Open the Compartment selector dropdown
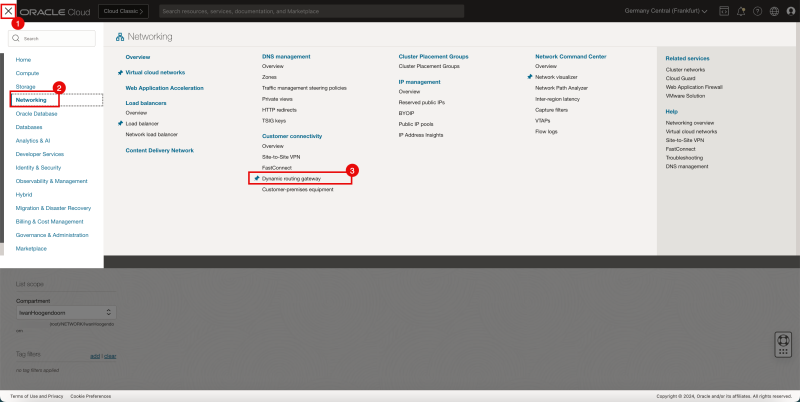The height and width of the screenshot is (402, 800). click(x=60, y=312)
